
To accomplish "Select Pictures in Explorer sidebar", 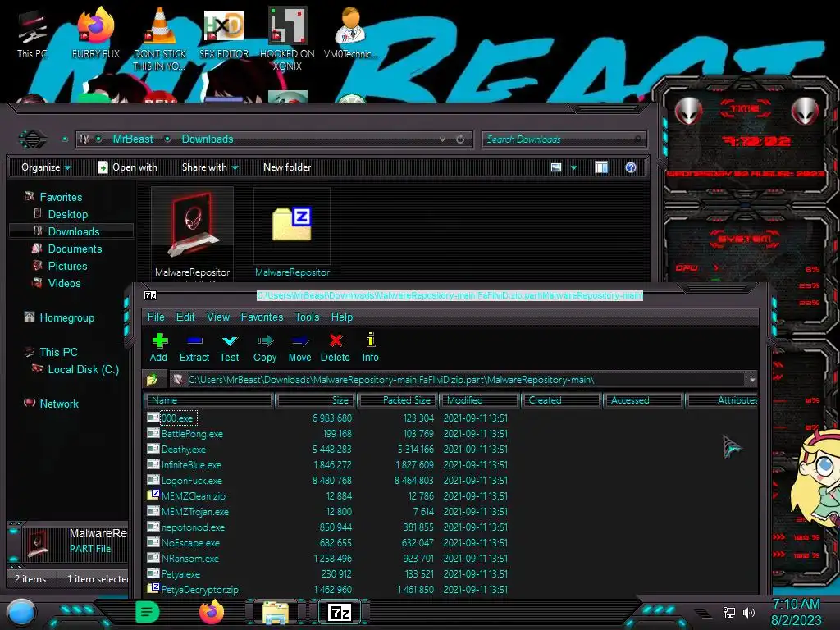I will [67, 267].
